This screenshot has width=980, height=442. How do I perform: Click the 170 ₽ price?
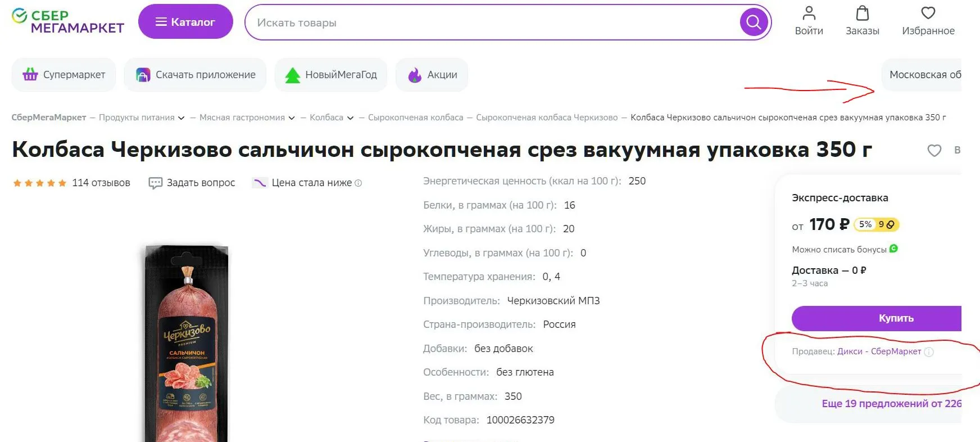pyautogui.click(x=829, y=224)
